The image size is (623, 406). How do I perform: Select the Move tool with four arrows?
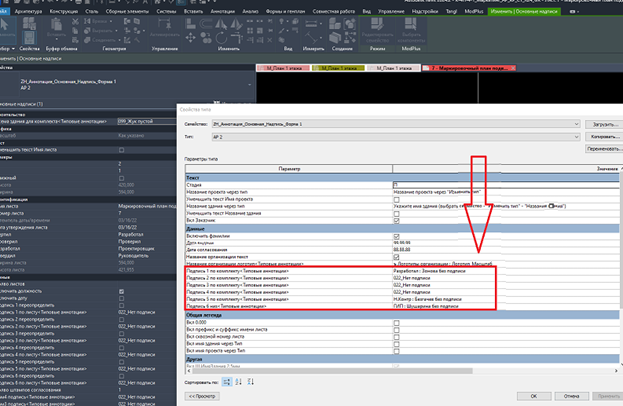191,38
